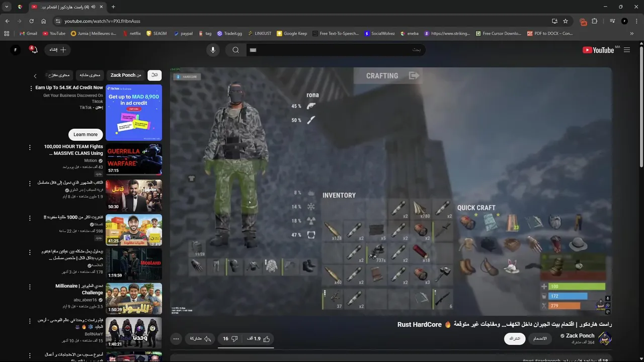This screenshot has height=362, width=644.
Task: Click the install app icon in address bar
Action: click(554, 21)
